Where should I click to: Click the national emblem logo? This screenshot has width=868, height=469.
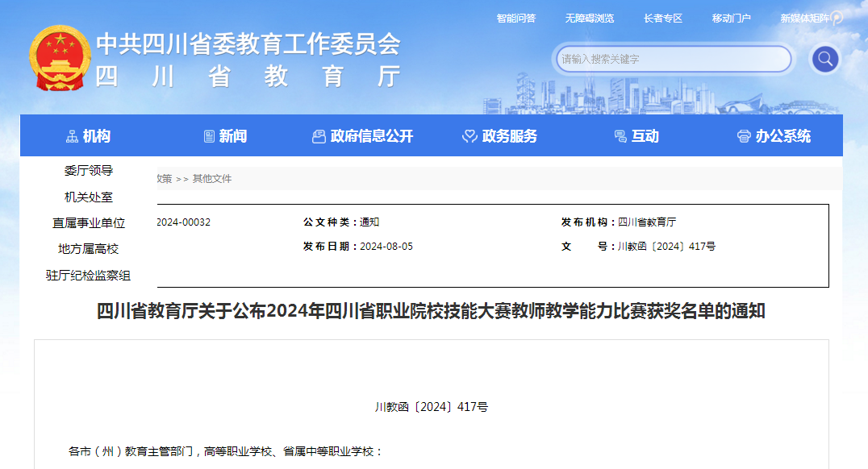point(60,59)
